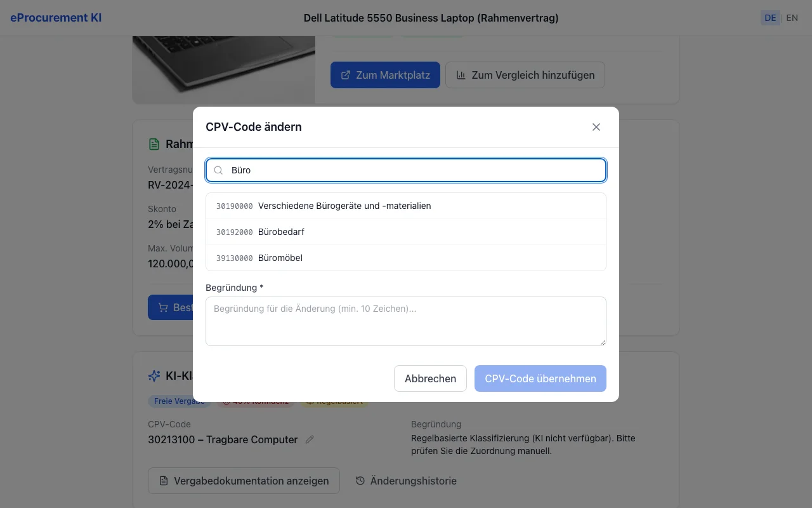Switch language to DE
Screen dimensions: 812x508
[x=770, y=18]
